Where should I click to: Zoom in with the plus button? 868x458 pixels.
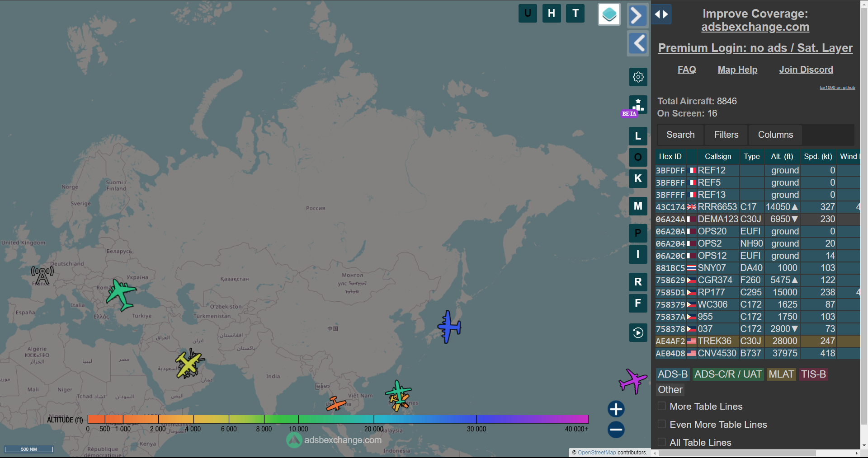point(616,409)
